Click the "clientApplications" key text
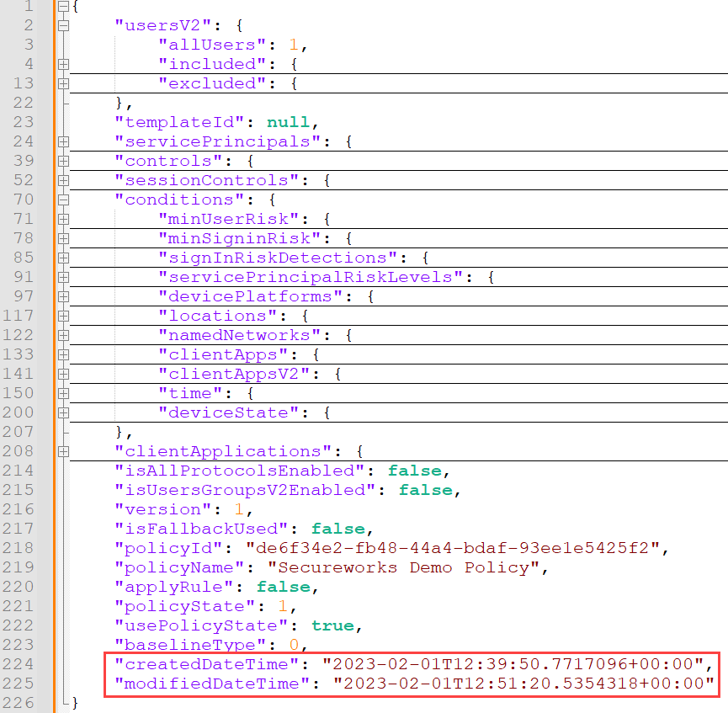The height and width of the screenshot is (713, 728). tap(223, 451)
